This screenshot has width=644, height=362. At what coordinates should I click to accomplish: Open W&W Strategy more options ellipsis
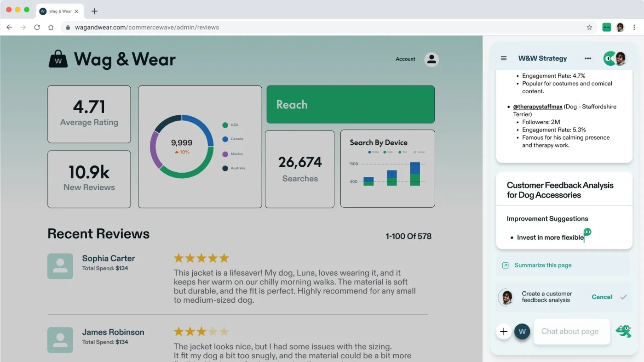(587, 58)
